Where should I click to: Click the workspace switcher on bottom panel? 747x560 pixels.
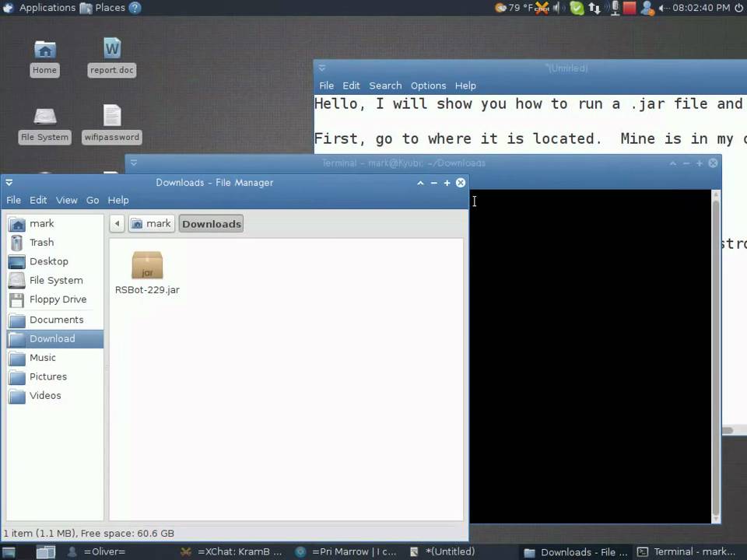coord(46,552)
